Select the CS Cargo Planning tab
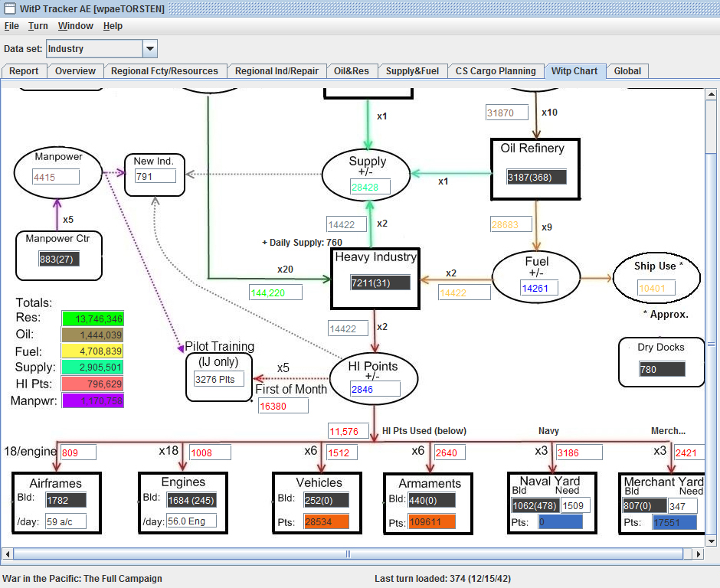Screen dimensions: 720x588 [496, 71]
